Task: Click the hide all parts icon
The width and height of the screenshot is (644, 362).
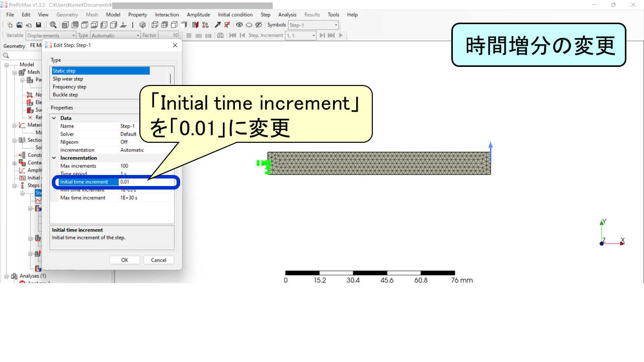Action: tap(249, 25)
